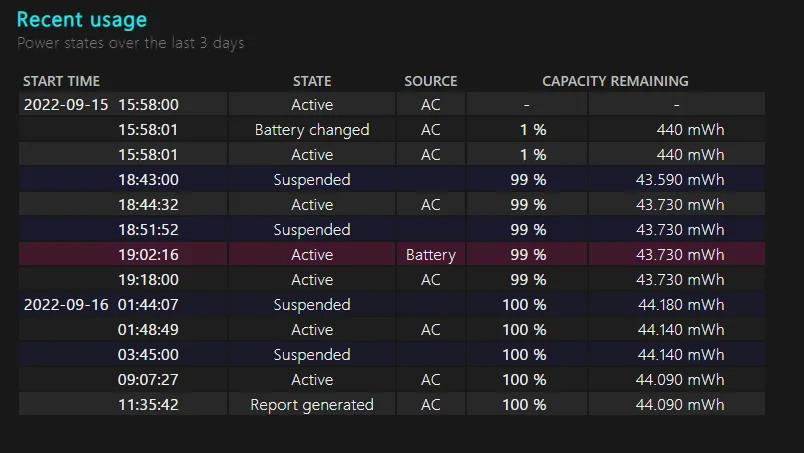This screenshot has height=453, width=804.
Task: Select the 01:48:49 start time
Action: coord(148,330)
